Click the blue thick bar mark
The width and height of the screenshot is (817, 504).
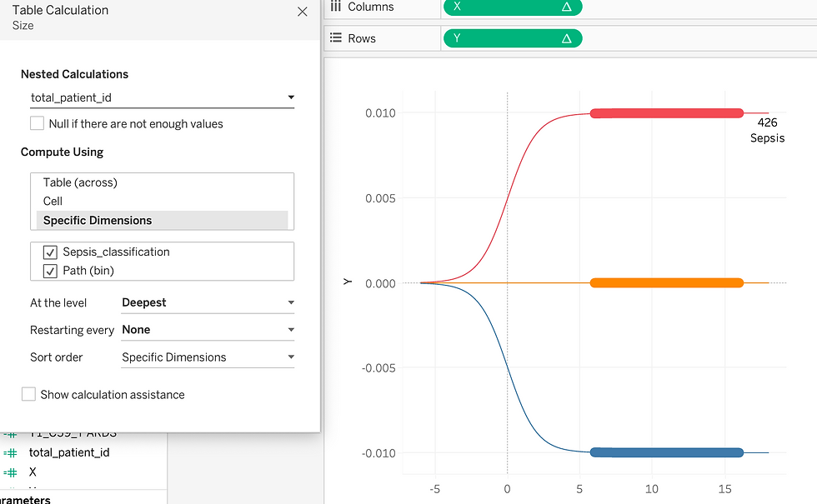666,452
